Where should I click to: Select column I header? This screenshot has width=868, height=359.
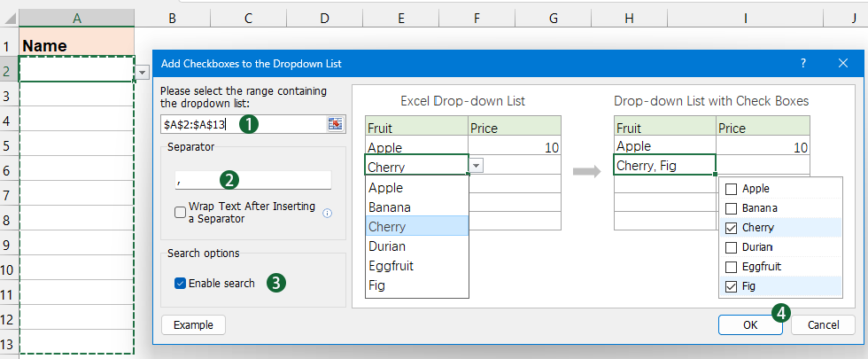[x=745, y=19]
